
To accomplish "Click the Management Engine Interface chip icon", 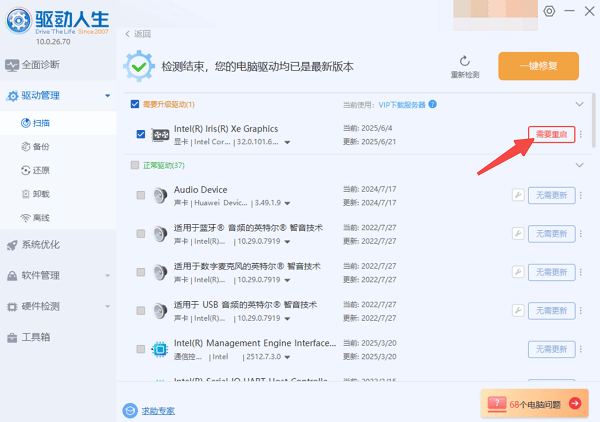I will coord(160,349).
